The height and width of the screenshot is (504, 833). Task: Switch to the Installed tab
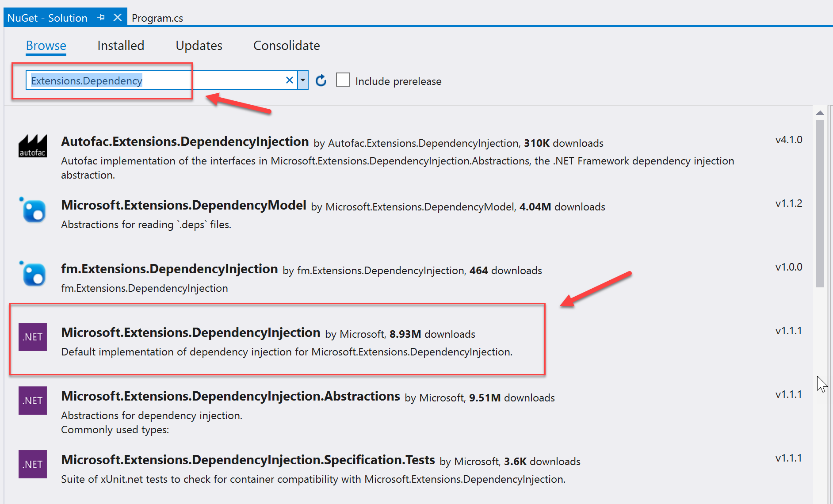coord(121,46)
